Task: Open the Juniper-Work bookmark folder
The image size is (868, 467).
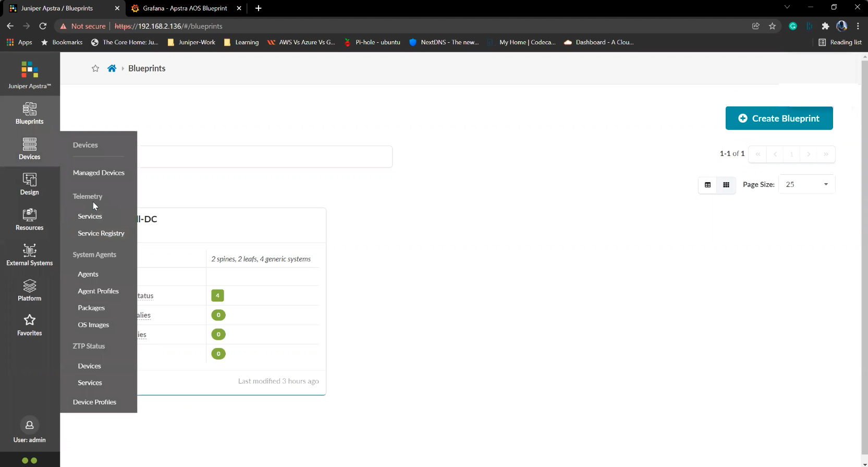Action: pos(191,42)
